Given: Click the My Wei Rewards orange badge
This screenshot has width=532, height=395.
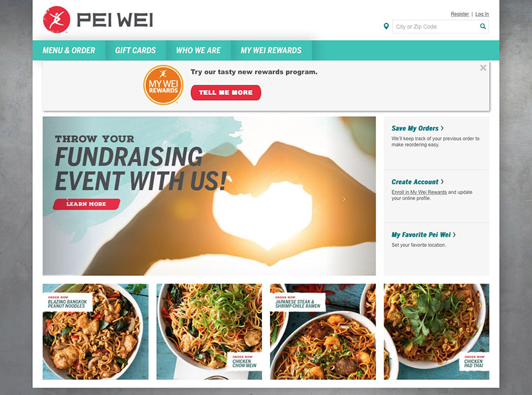Looking at the screenshot, I should (163, 85).
